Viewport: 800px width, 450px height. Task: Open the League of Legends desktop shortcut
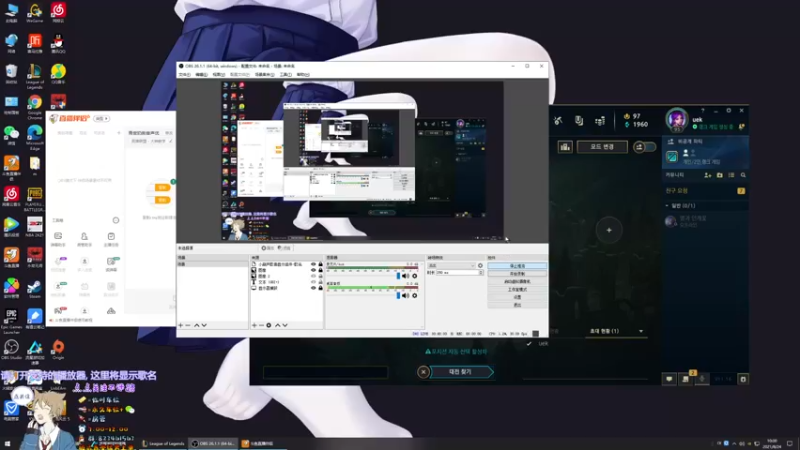[34, 76]
